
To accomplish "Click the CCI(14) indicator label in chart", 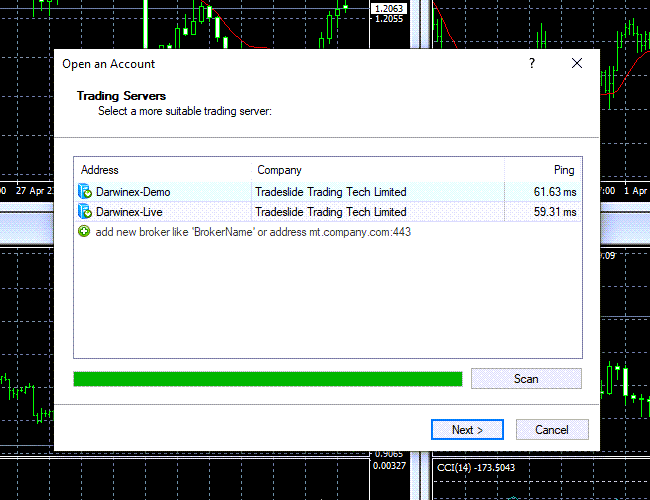I will [x=476, y=468].
